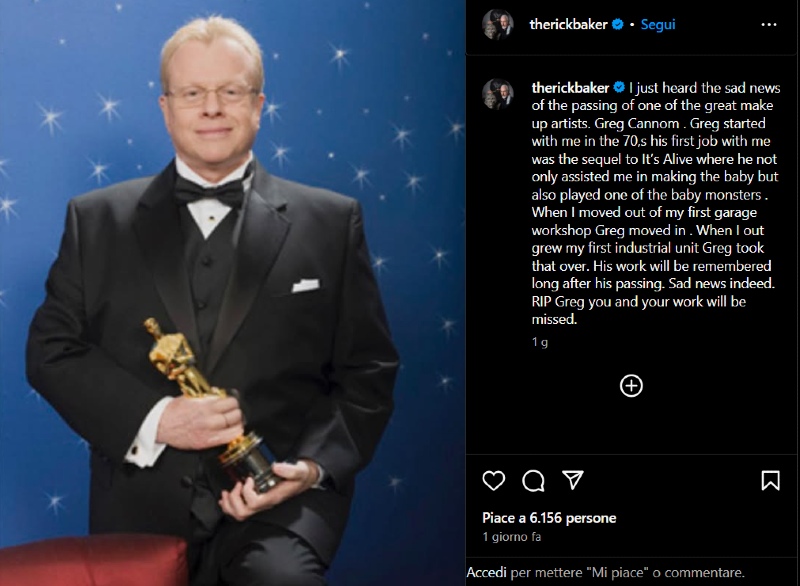Click the Segui follow button

tap(658, 24)
